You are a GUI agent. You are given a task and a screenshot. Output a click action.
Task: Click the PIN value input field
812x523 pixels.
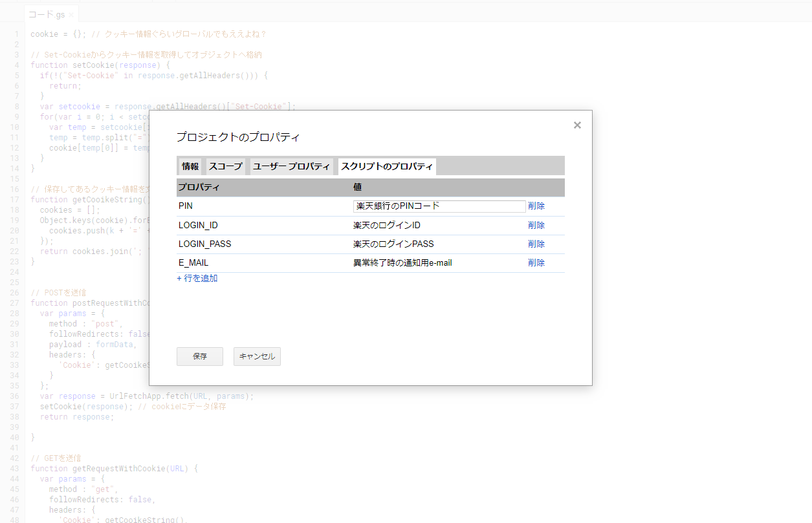439,206
